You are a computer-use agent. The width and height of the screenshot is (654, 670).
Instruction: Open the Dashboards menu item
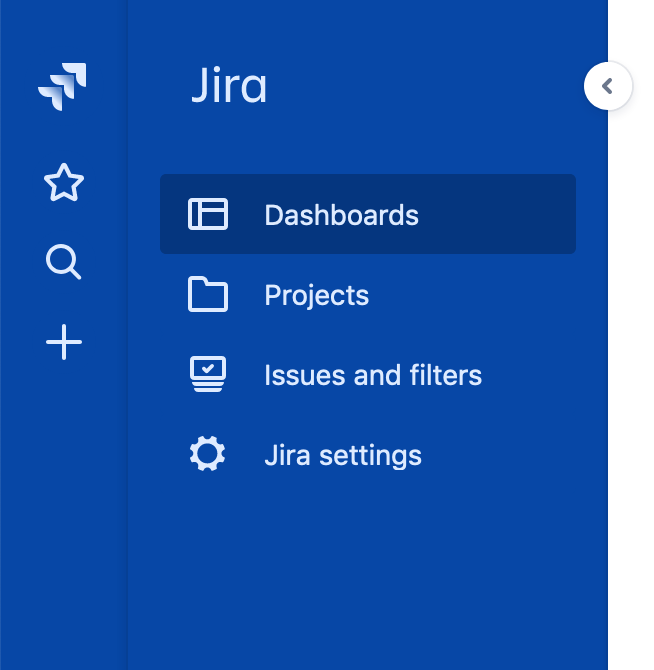tap(368, 214)
